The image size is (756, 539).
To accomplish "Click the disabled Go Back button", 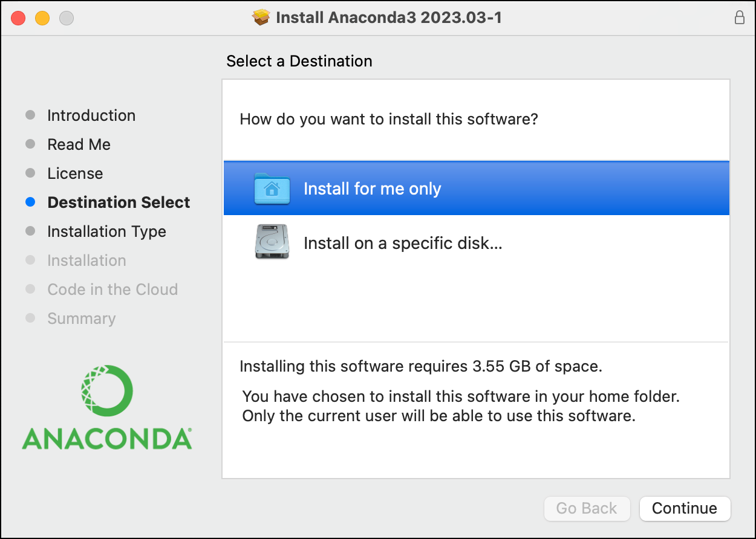I will click(587, 508).
